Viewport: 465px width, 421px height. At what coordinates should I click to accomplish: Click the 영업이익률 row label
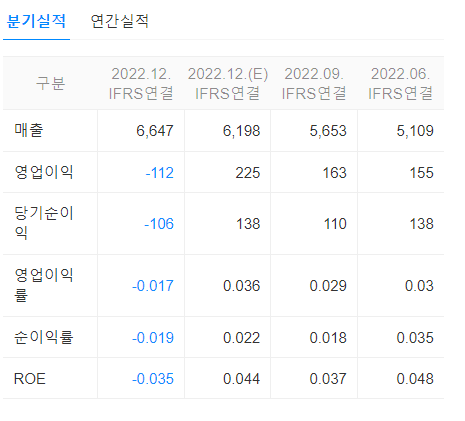coord(44,285)
